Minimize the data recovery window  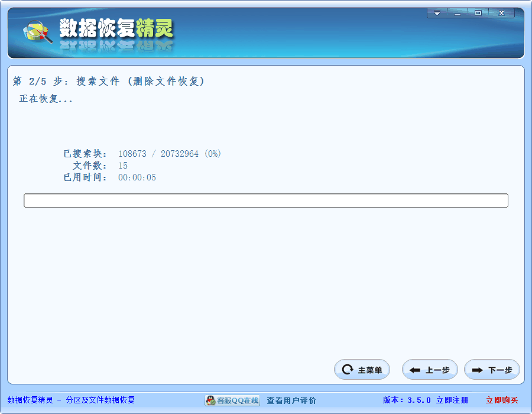pyautogui.click(x=457, y=13)
